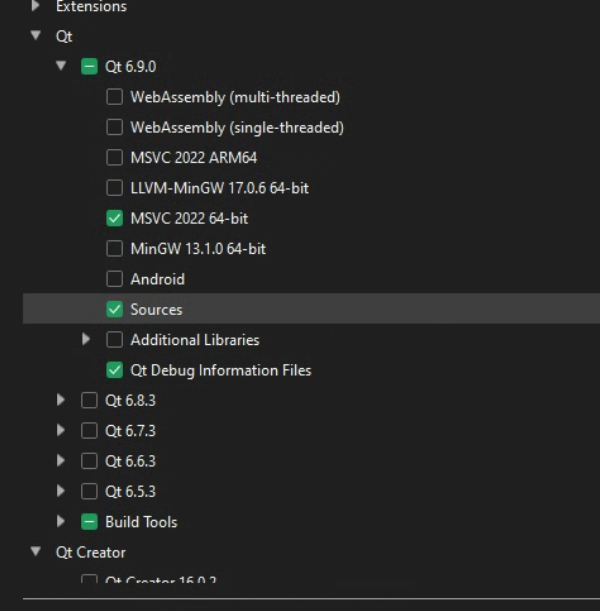Enable MSVC 2022 ARM64 checkbox
The image size is (600, 611).
(x=115, y=157)
